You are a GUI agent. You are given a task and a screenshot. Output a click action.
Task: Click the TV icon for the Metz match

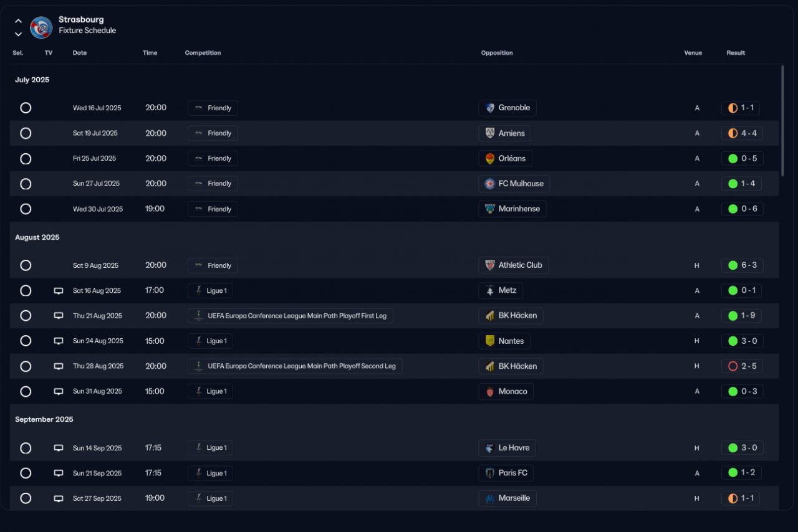[59, 291]
